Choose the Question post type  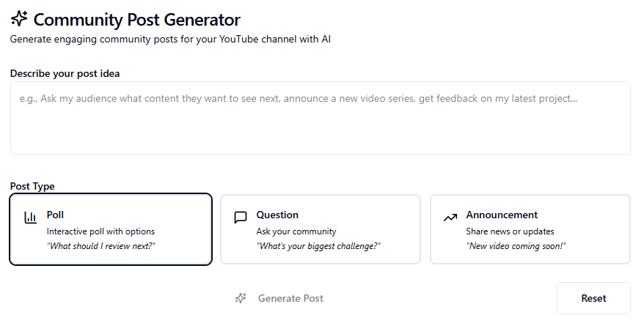point(321,229)
